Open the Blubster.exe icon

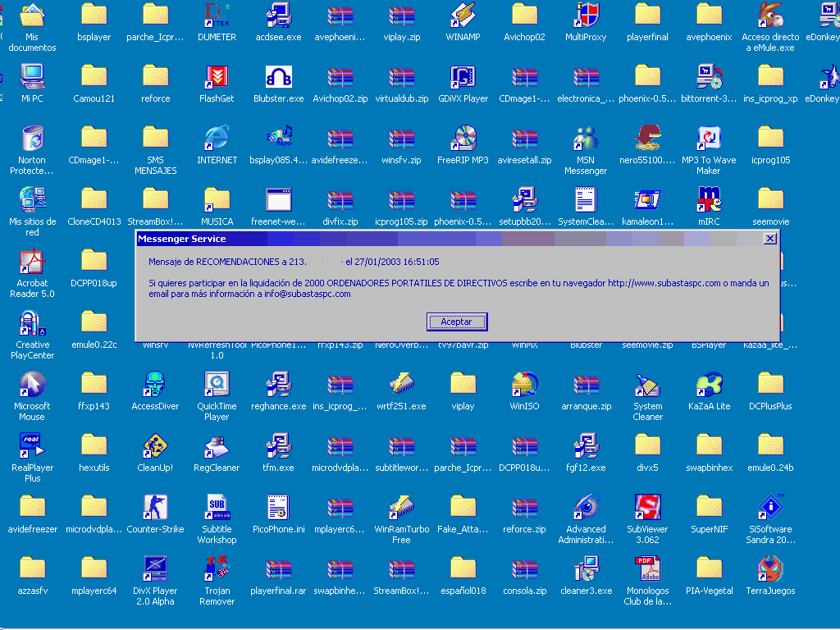pyautogui.click(x=279, y=76)
